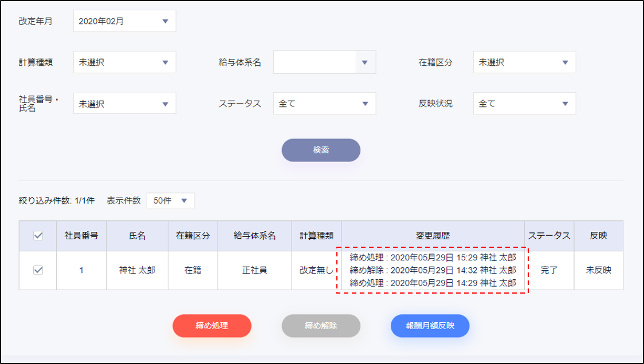644x364 pixels.
Task: Click the 未反映 cell in 反映 column
Action: pyautogui.click(x=598, y=270)
